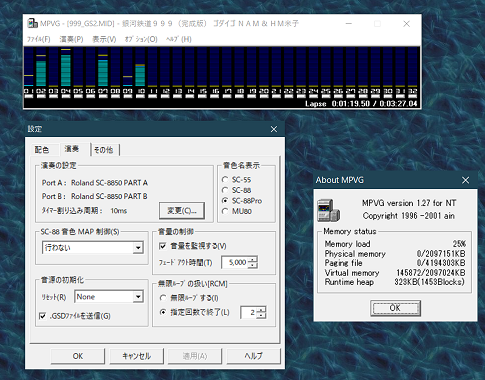485x380 pixels.
Task: Close the About MPVG dialog
Action: click(465, 180)
